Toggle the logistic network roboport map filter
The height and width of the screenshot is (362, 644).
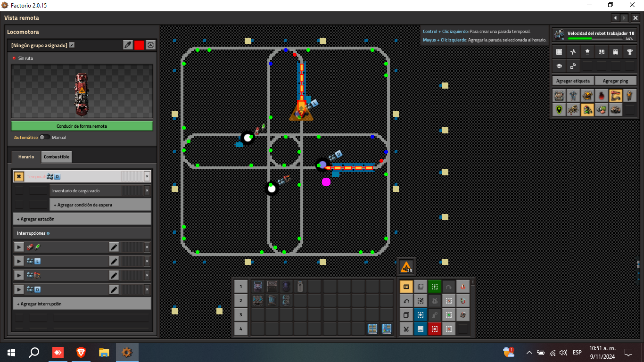tap(559, 96)
